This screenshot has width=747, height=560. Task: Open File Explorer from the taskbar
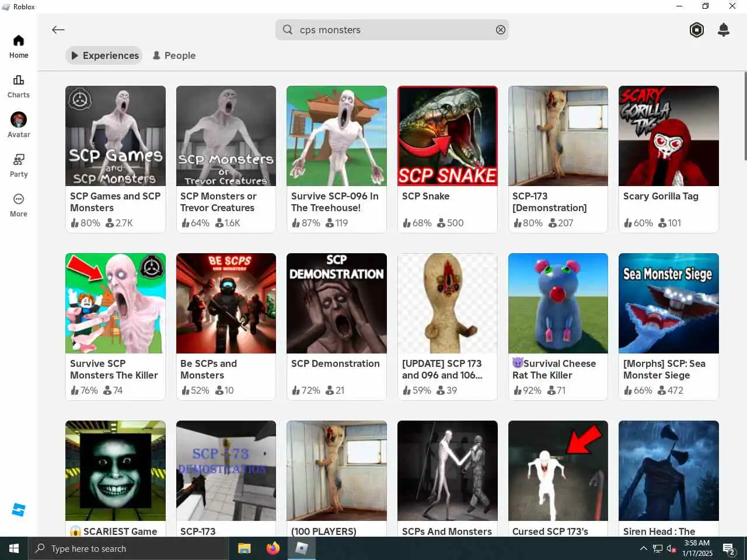245,548
